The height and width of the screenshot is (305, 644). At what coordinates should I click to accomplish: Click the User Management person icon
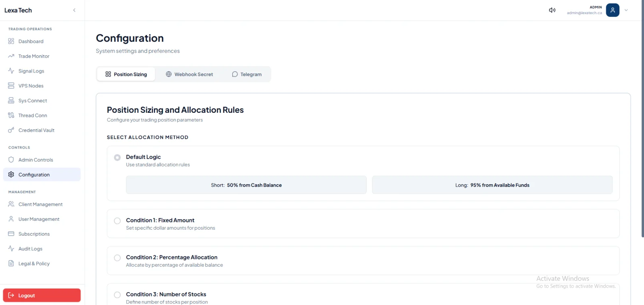pyautogui.click(x=11, y=219)
